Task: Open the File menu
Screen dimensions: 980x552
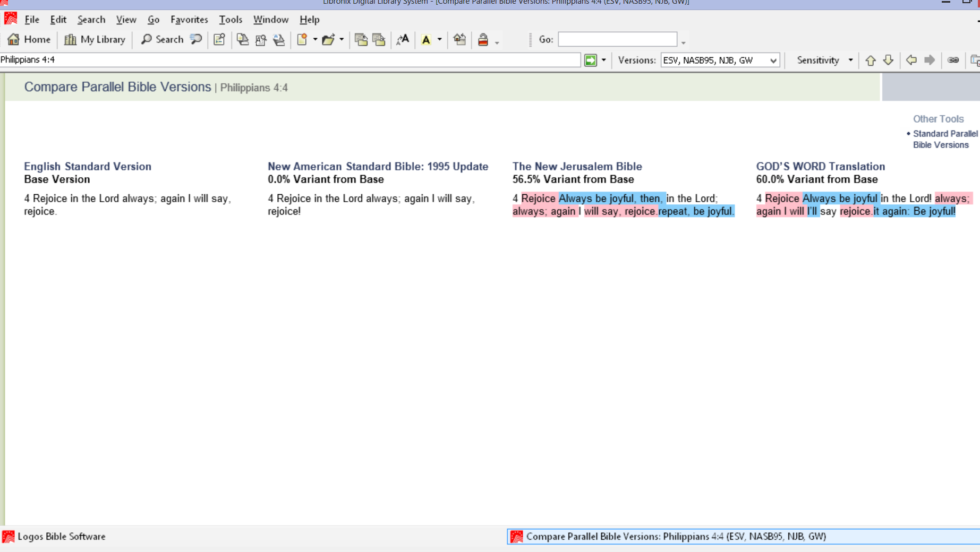Action: pyautogui.click(x=32, y=20)
